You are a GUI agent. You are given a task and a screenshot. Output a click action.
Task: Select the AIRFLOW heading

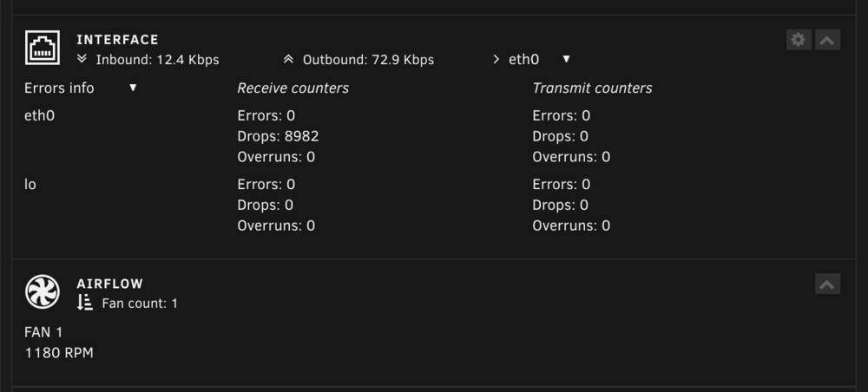tap(109, 284)
